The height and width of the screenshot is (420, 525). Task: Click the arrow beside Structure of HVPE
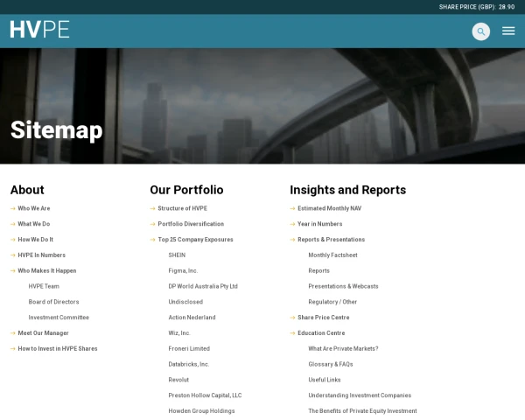coord(153,208)
